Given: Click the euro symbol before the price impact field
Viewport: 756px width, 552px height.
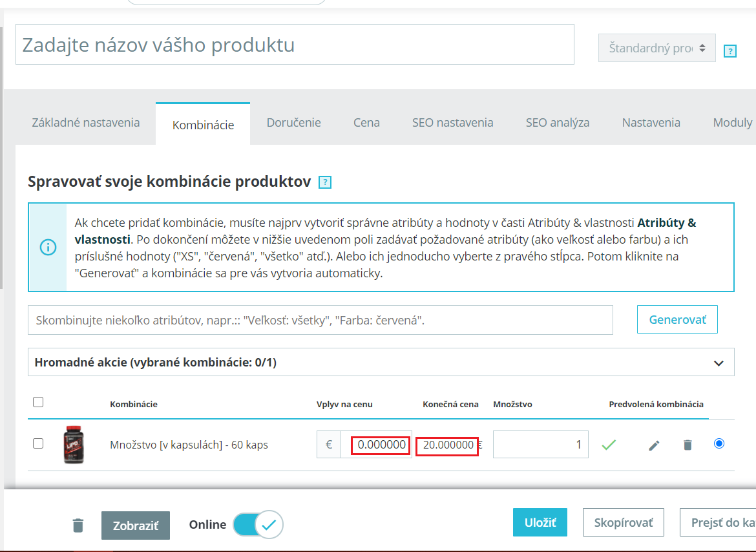Looking at the screenshot, I should (x=329, y=445).
